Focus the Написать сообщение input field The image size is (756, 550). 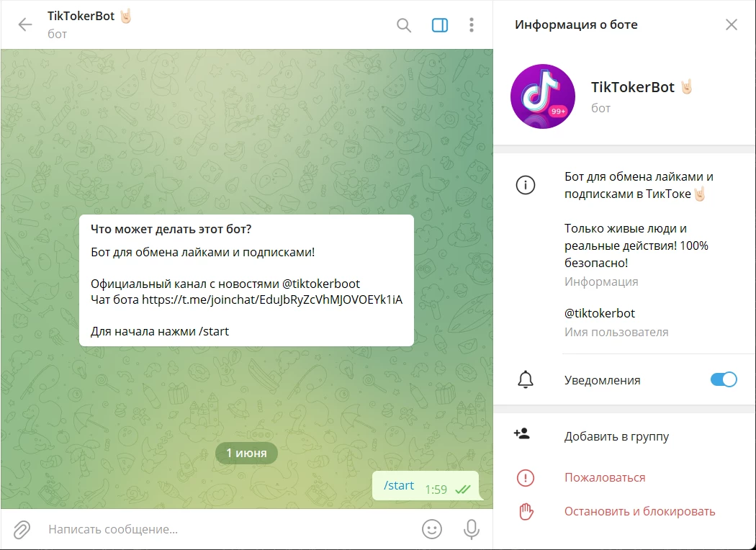229,529
